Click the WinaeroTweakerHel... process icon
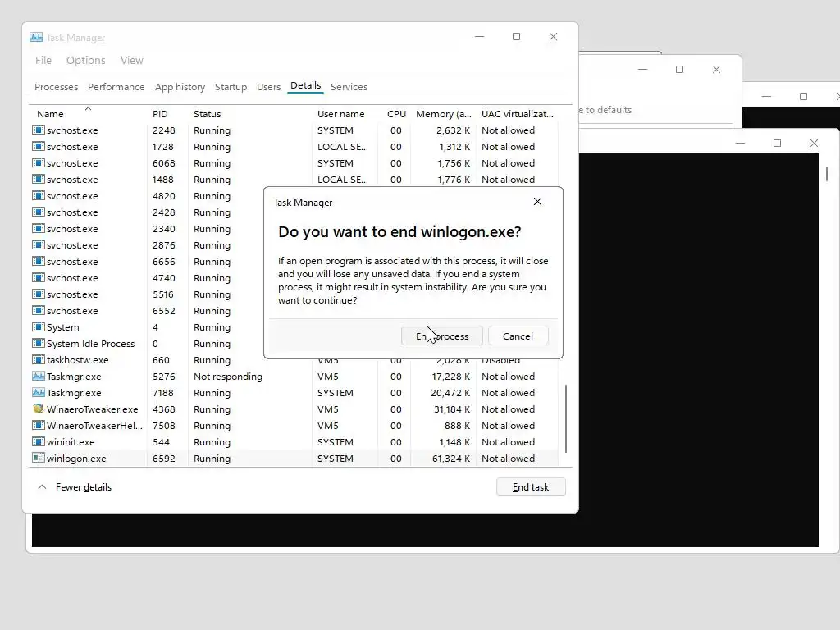This screenshot has width=840, height=630. (x=38, y=426)
